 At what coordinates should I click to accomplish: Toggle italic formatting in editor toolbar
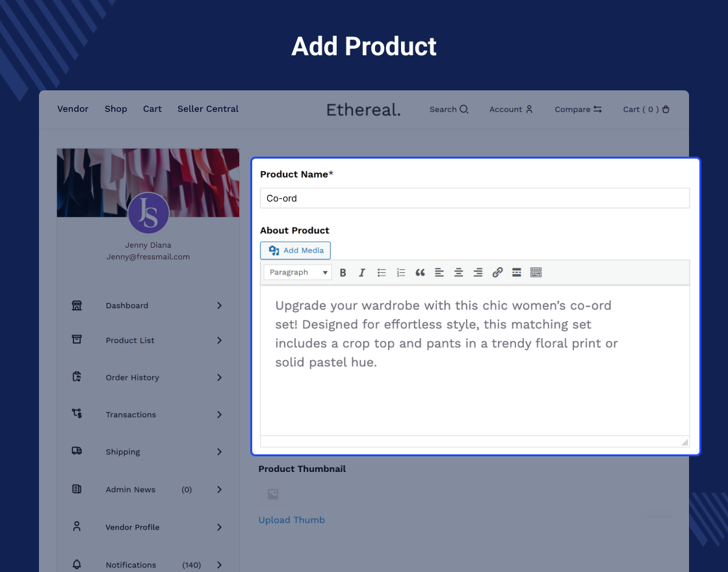361,272
